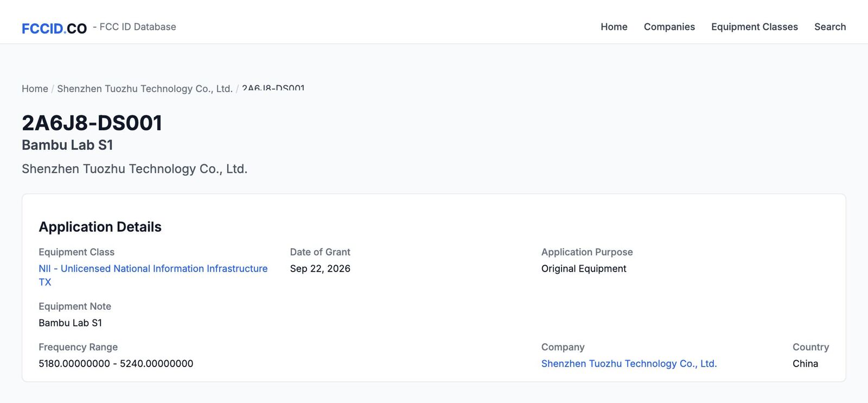Click the FCCID.CO site logo

tap(54, 28)
